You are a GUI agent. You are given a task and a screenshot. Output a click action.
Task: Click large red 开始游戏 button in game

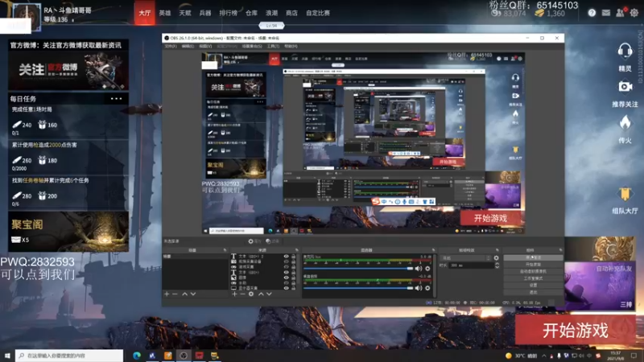[575, 331]
